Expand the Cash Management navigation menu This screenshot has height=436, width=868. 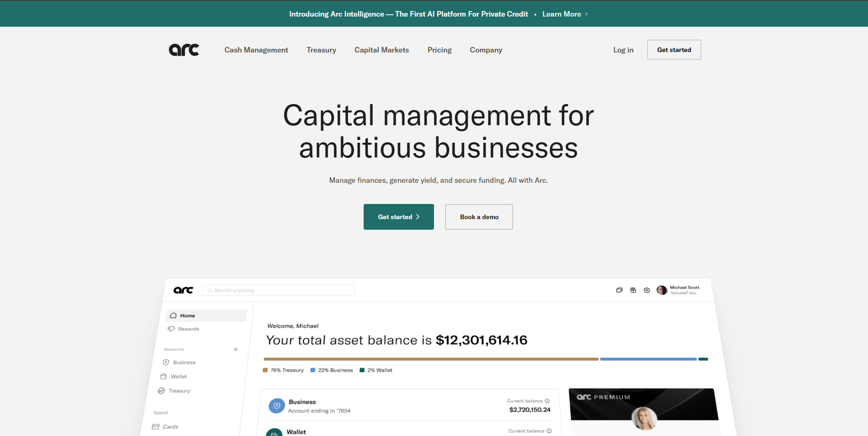pyautogui.click(x=256, y=50)
